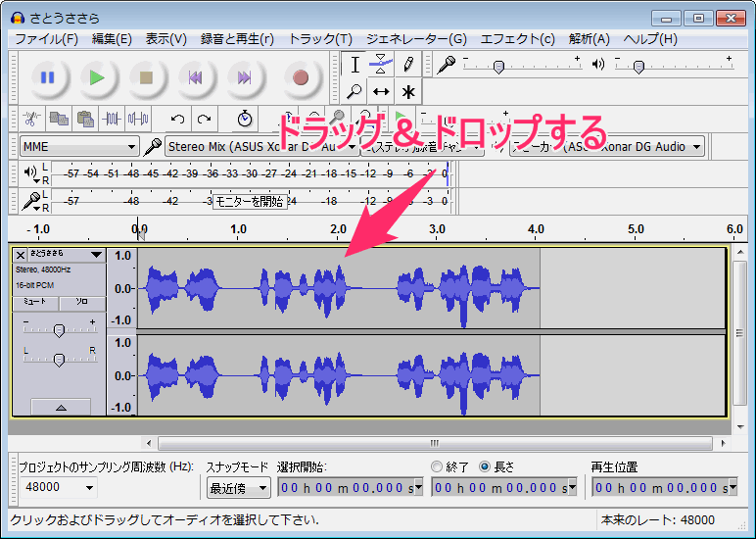
Task: Select the 長さ radio button
Action: coord(485,466)
